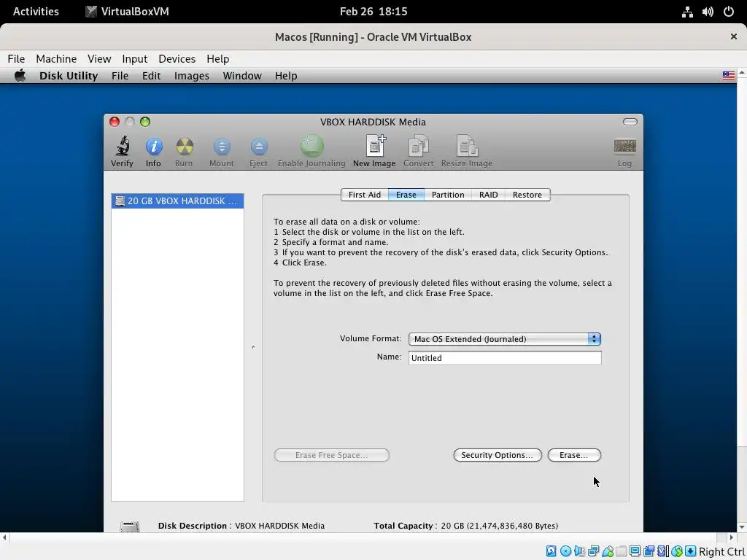This screenshot has width=747, height=560.
Task: Open the RAID tab
Action: (x=488, y=195)
